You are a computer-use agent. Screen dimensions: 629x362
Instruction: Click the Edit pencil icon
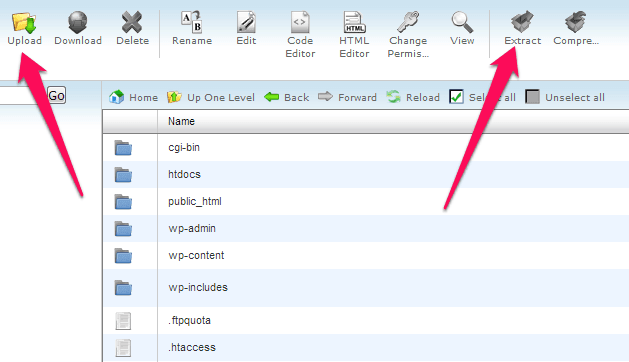(x=246, y=22)
